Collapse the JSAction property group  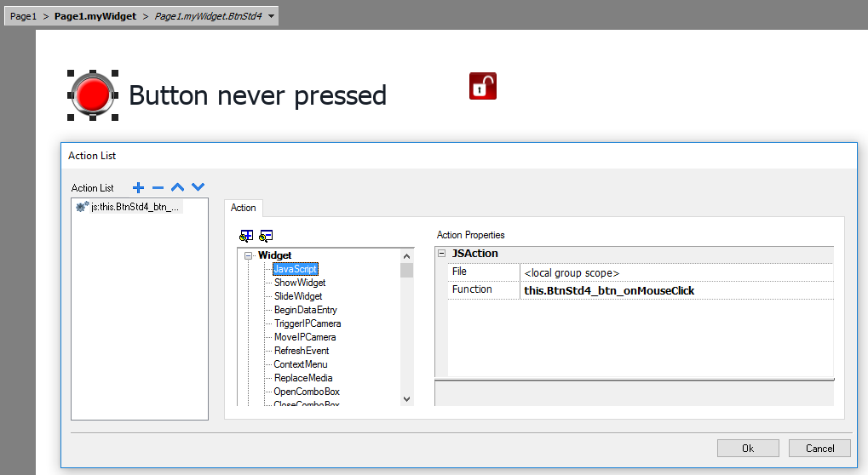click(441, 254)
